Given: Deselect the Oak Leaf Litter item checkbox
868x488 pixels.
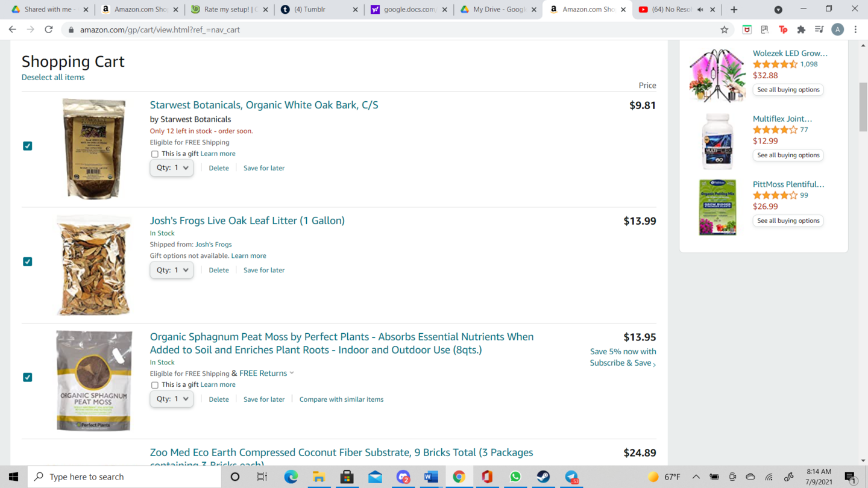Looking at the screenshot, I should point(28,261).
